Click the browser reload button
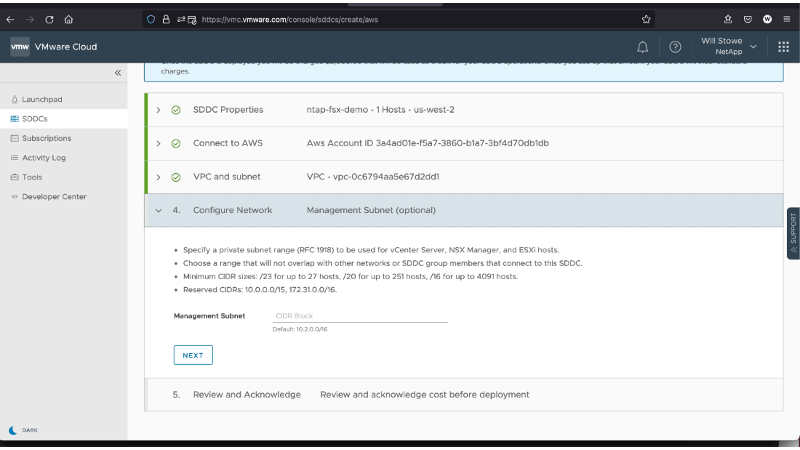Image resolution: width=800 pixels, height=450 pixels. pyautogui.click(x=48, y=18)
